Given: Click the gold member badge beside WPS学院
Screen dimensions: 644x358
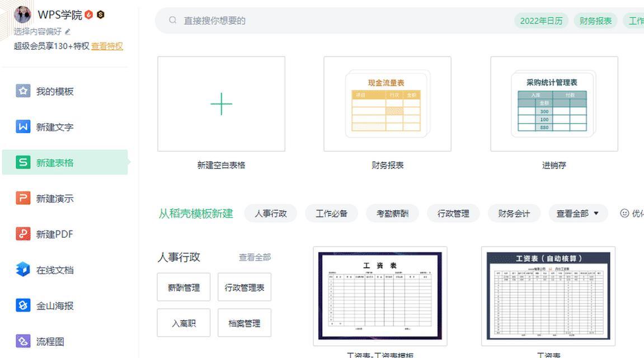Looking at the screenshot, I should click(101, 15).
